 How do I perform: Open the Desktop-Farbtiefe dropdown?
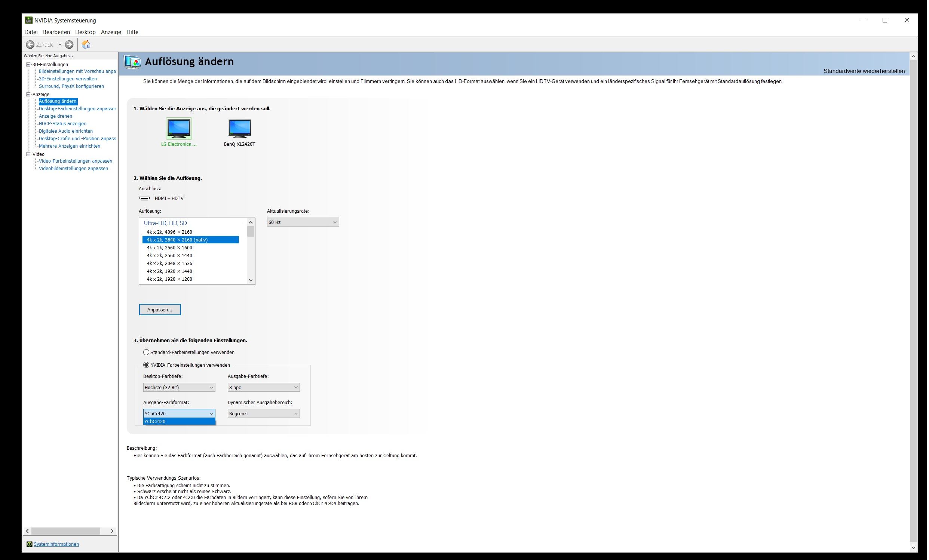[180, 387]
